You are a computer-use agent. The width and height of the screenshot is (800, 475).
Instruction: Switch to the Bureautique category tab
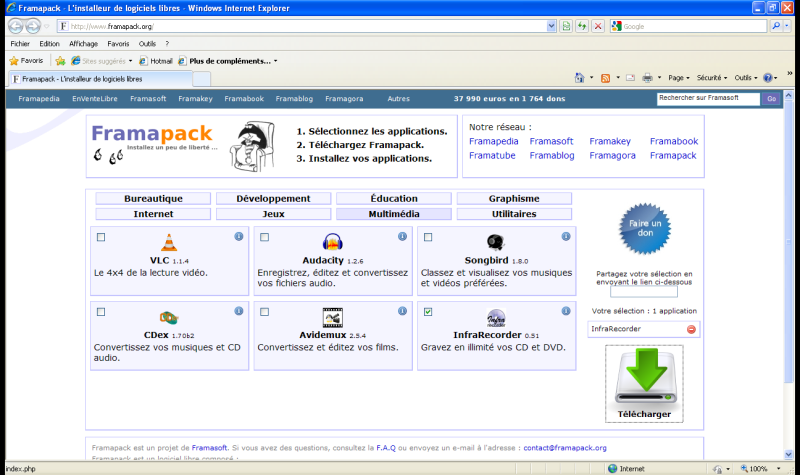153,199
